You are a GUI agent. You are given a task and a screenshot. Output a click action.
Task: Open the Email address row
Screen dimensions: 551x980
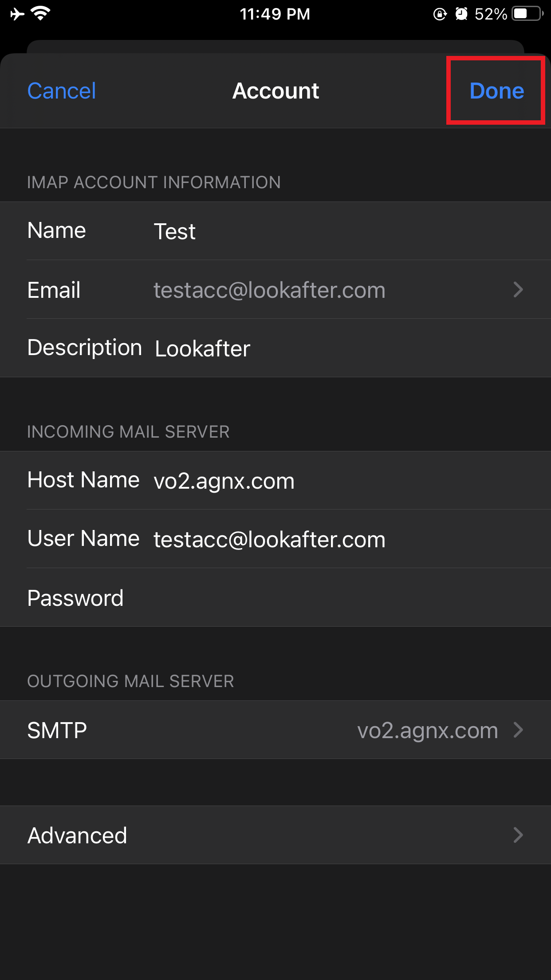point(269,290)
